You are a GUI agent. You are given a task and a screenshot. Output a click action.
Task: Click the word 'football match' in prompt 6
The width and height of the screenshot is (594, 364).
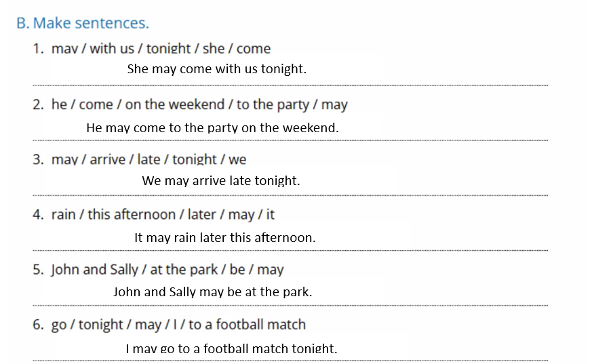[260, 325]
